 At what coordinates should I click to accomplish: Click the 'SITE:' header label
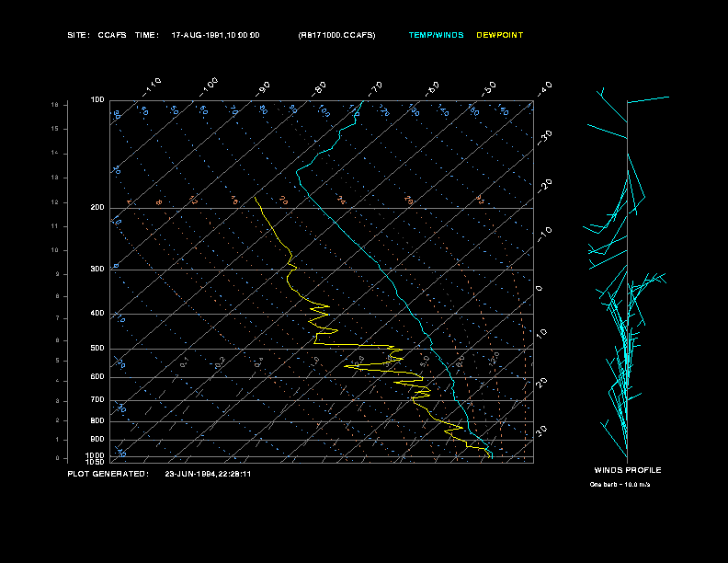pos(78,35)
